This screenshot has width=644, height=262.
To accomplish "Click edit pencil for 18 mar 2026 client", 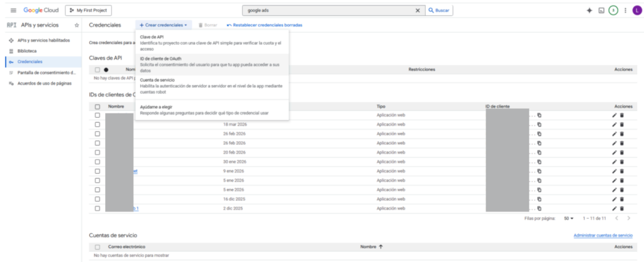I will coord(614,124).
